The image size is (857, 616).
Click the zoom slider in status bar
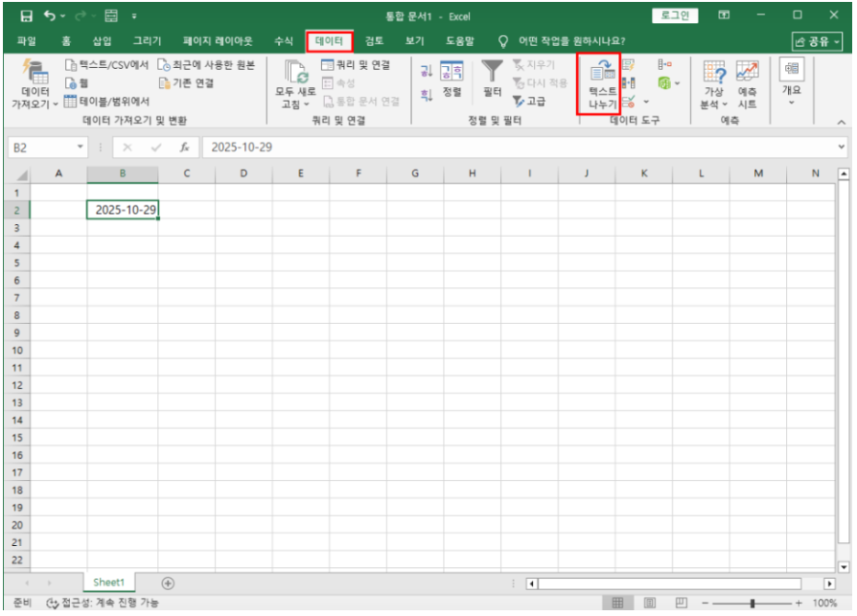click(x=753, y=604)
